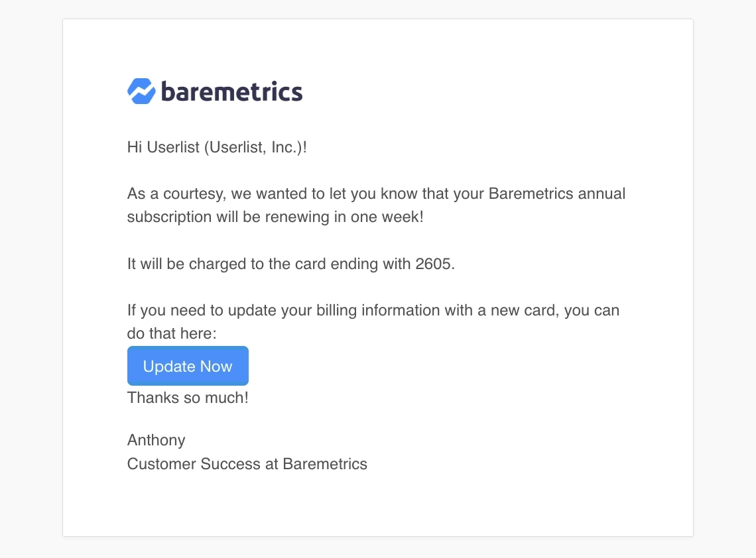Select the greeting line mentioning Userlist, Inc.

point(216,147)
